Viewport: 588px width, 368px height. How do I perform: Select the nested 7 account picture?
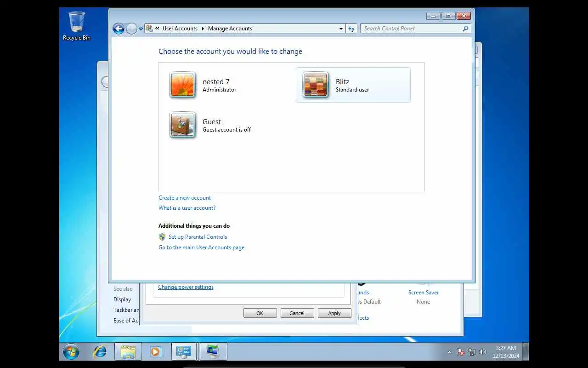click(182, 85)
